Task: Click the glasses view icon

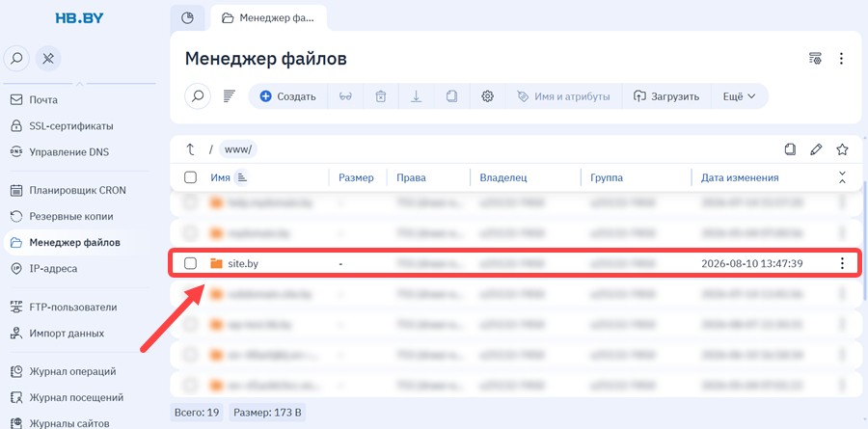Action: click(x=346, y=96)
